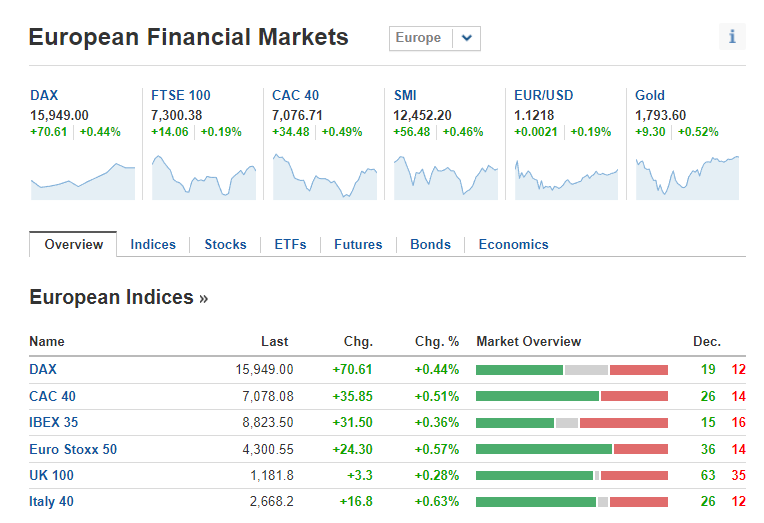Click DAX market overview bar
This screenshot has width=764, height=523.
click(x=572, y=370)
